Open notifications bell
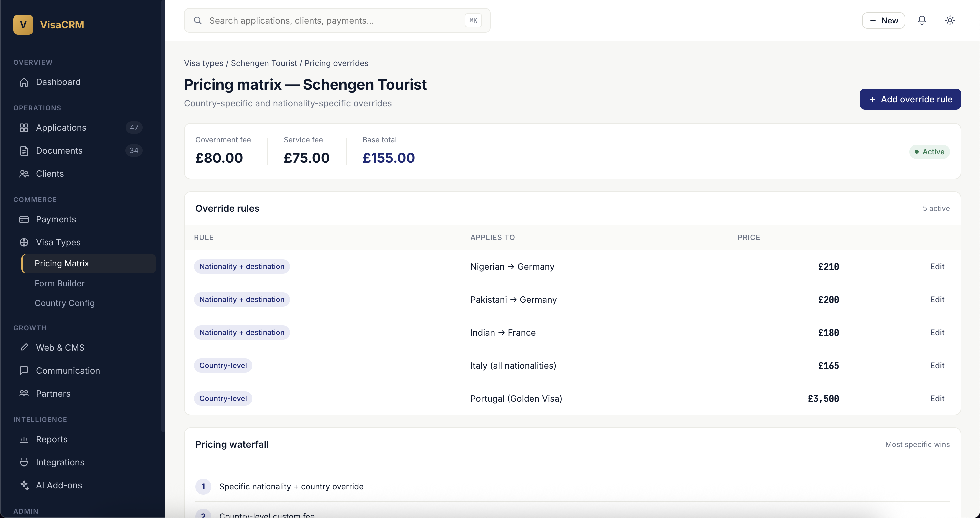 pyautogui.click(x=921, y=21)
